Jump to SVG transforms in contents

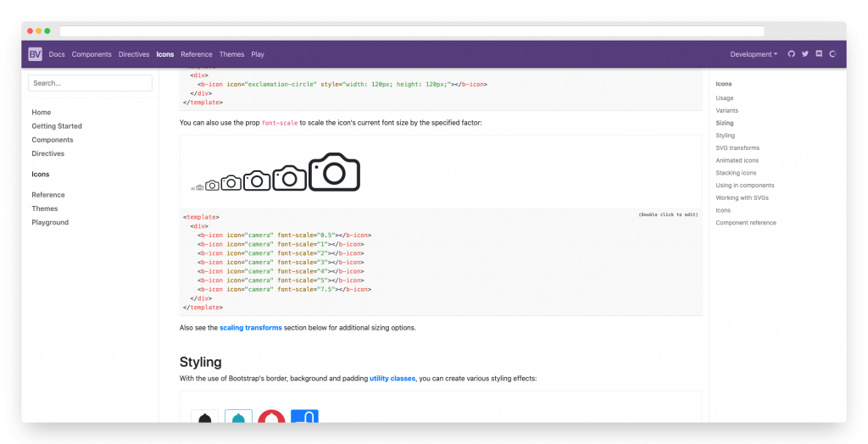tap(737, 147)
